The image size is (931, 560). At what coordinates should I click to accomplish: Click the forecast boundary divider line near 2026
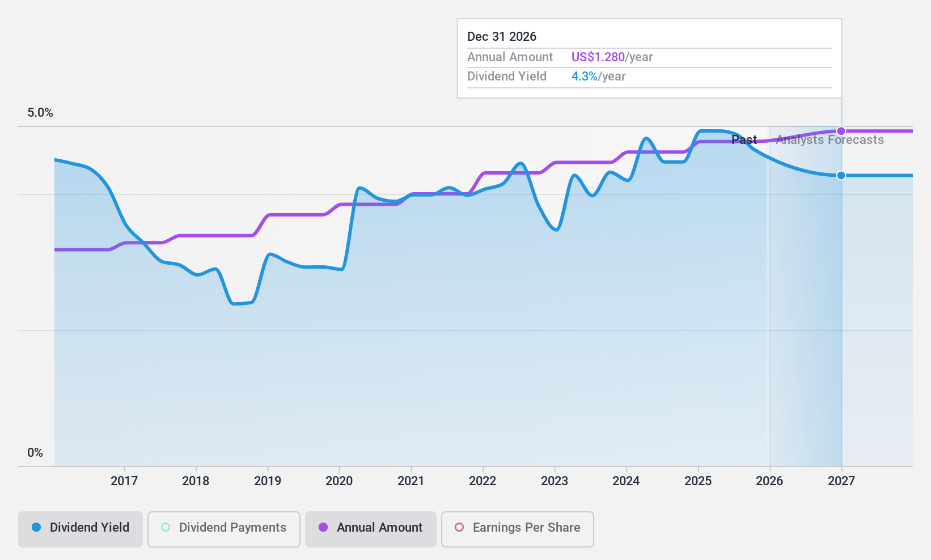(x=769, y=283)
